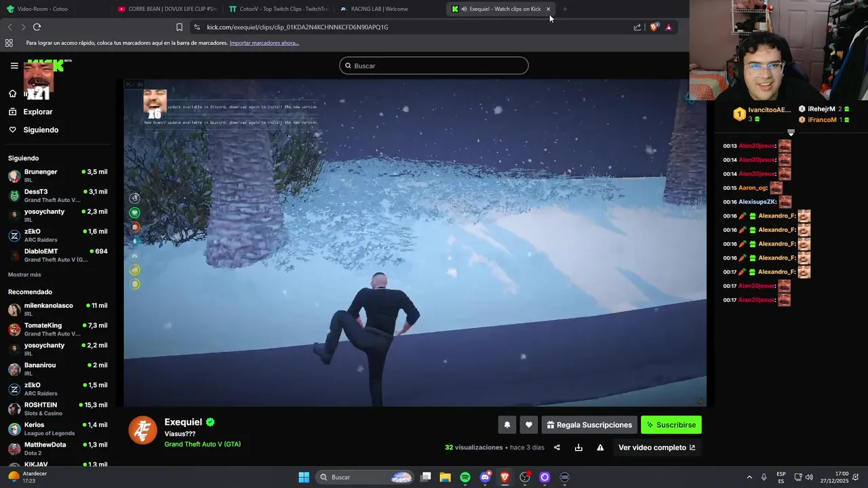Click the Exequiel channel avatar
Image resolution: width=868 pixels, height=488 pixels.
(x=143, y=430)
